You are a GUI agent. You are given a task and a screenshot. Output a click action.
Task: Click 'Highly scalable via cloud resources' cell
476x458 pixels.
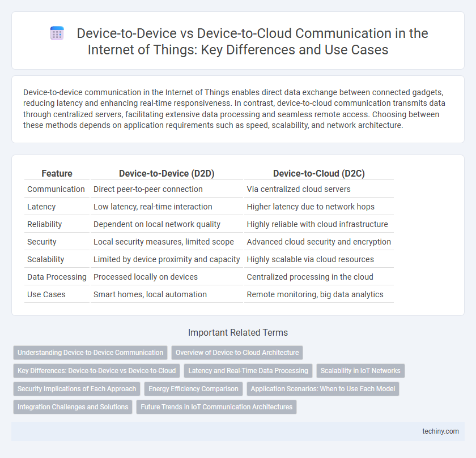point(318,259)
